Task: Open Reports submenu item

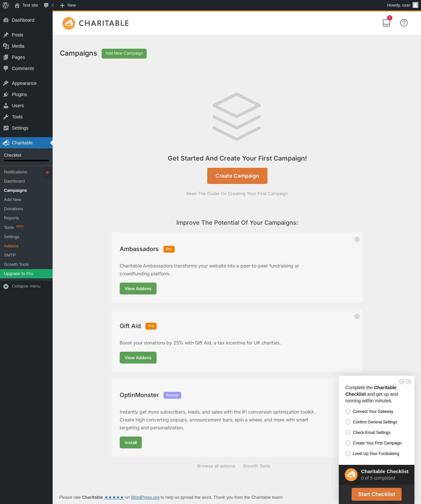Action: tap(26, 218)
